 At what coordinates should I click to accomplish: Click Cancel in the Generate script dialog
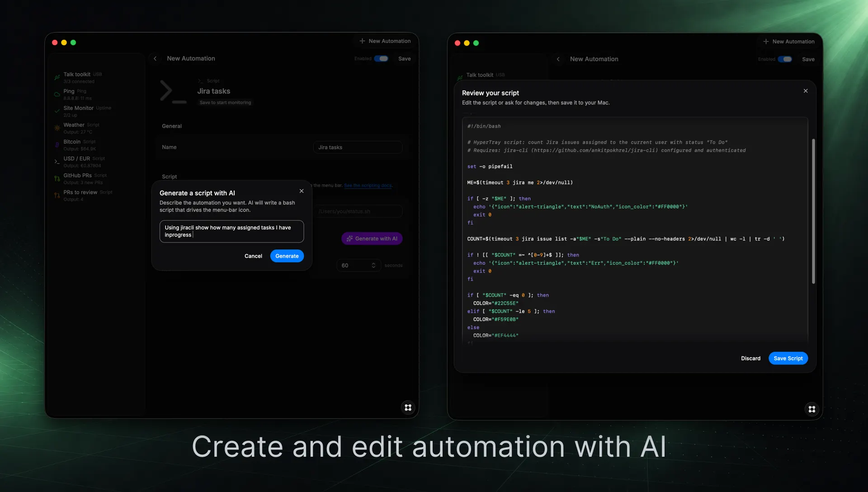coord(253,256)
